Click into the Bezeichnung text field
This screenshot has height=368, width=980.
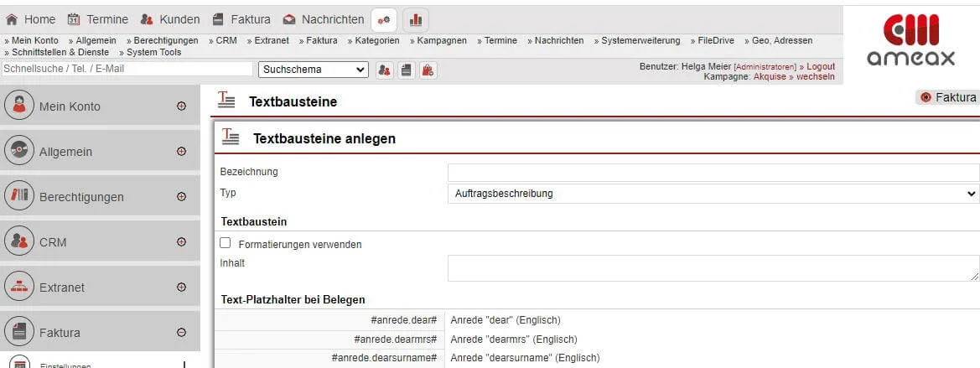point(713,173)
